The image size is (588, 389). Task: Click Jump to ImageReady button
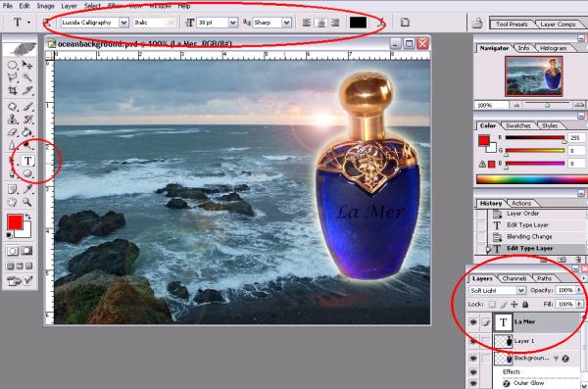(14, 281)
